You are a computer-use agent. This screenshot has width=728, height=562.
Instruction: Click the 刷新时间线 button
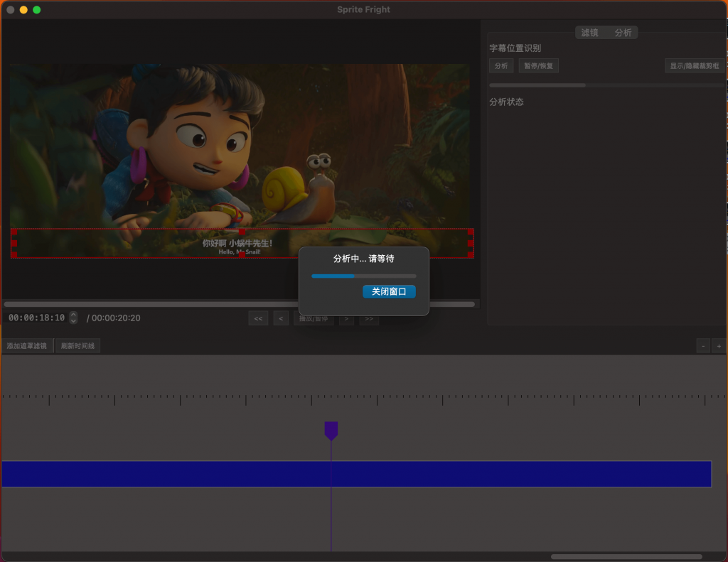[x=77, y=346]
